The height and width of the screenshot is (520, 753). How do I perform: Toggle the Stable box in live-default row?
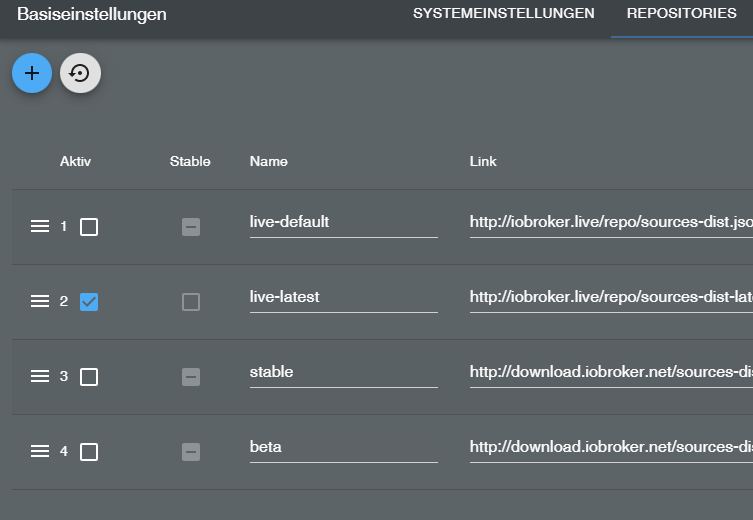point(191,227)
